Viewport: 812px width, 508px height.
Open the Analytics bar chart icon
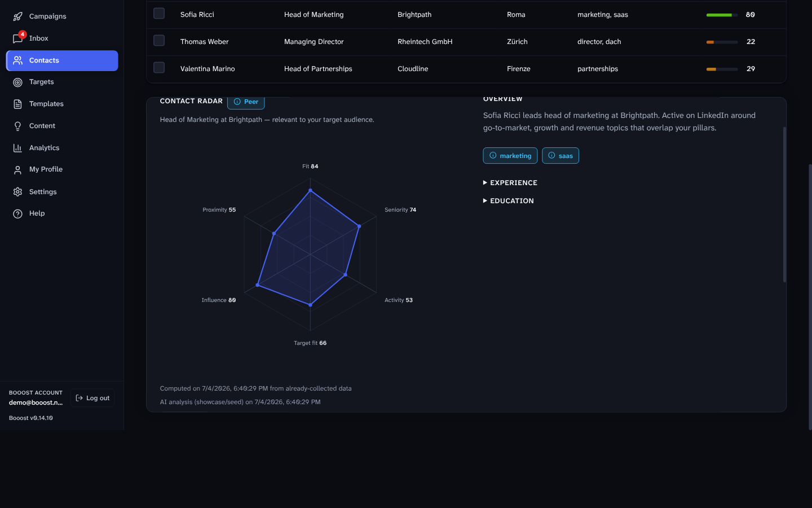18,148
